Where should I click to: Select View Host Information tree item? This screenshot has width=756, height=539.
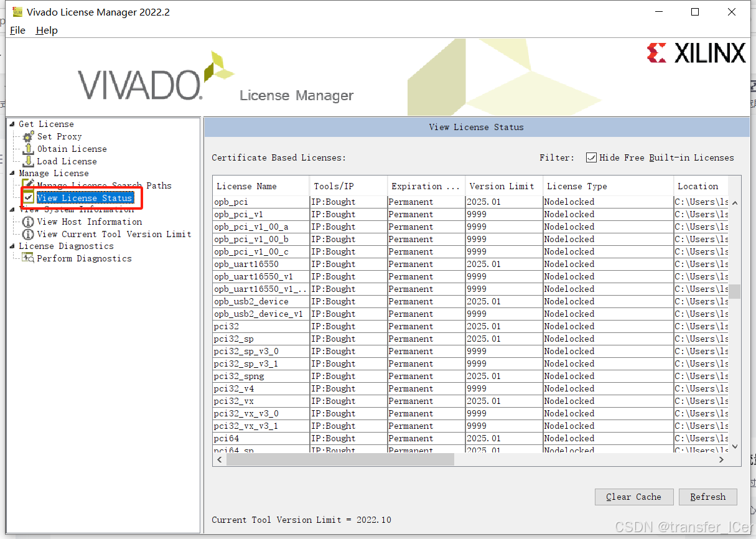89,222
